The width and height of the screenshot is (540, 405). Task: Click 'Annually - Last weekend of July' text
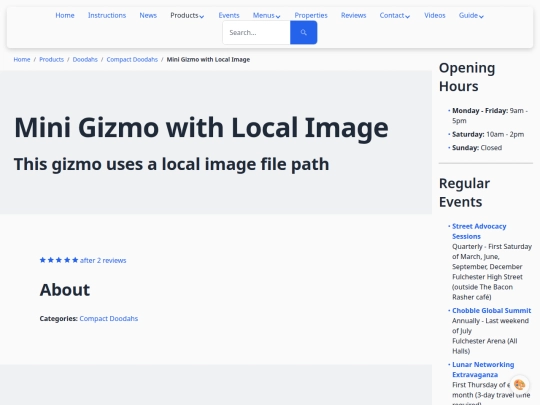click(490, 326)
